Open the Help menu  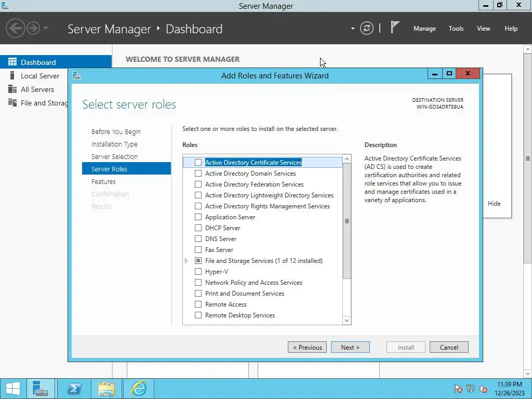click(511, 29)
